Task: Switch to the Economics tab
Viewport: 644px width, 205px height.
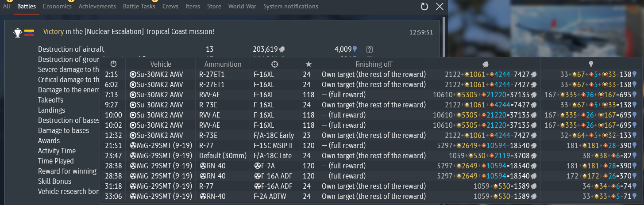Action: point(57,6)
